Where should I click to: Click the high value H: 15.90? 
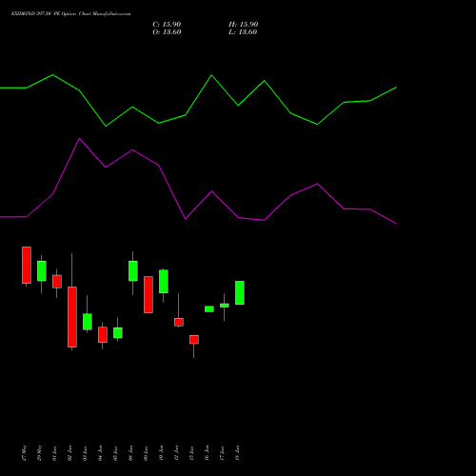[244, 25]
